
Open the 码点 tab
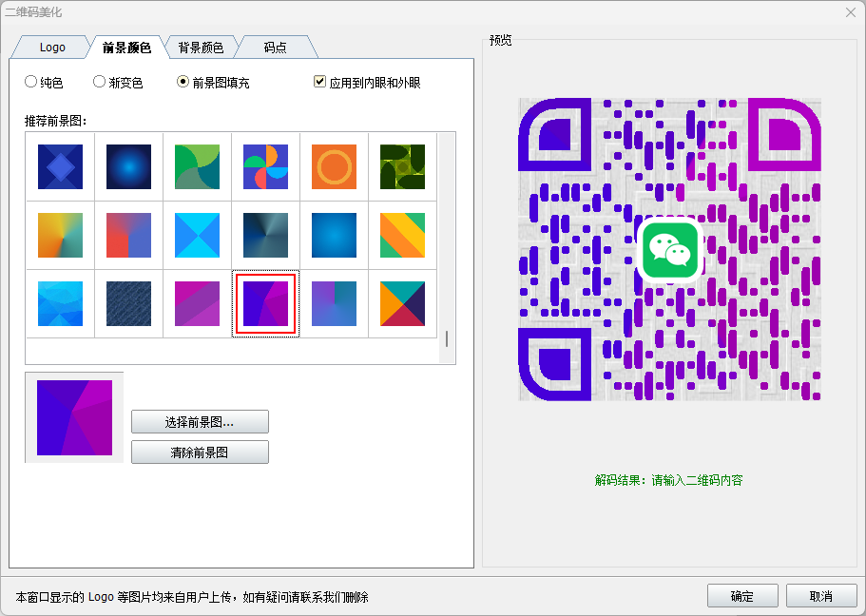275,48
